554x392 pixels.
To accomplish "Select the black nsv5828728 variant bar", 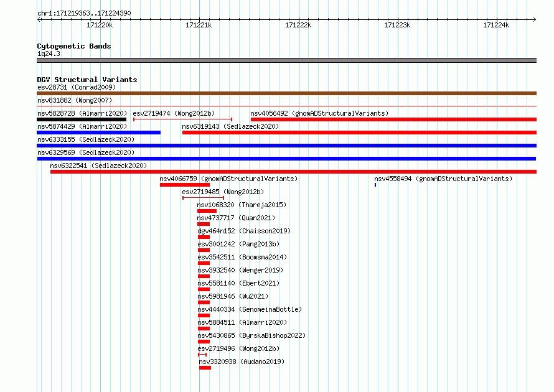I will [x=82, y=119].
